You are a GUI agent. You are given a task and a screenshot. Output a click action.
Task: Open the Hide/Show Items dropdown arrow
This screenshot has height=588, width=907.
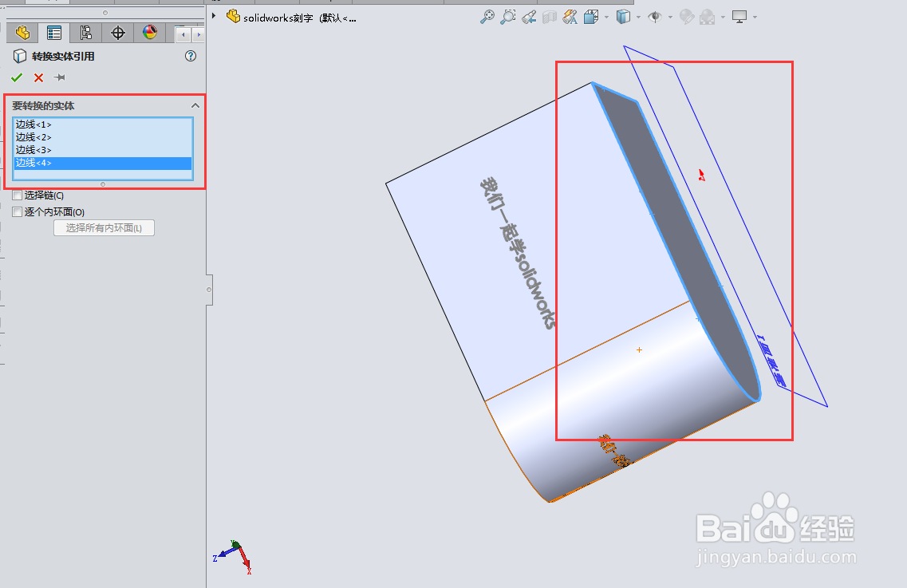pyautogui.click(x=670, y=18)
